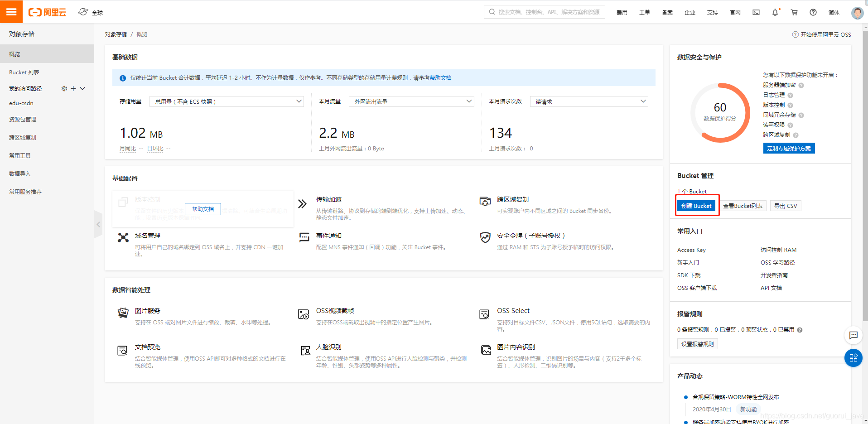Image resolution: width=868 pixels, height=424 pixels.
Task: Click the 传输加速 double-arrow icon
Action: tap(303, 204)
